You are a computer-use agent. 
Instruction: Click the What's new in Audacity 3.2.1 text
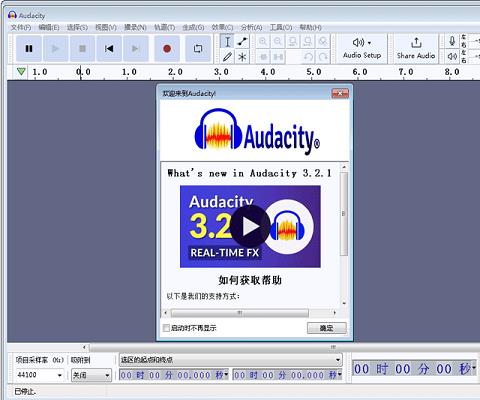(249, 173)
